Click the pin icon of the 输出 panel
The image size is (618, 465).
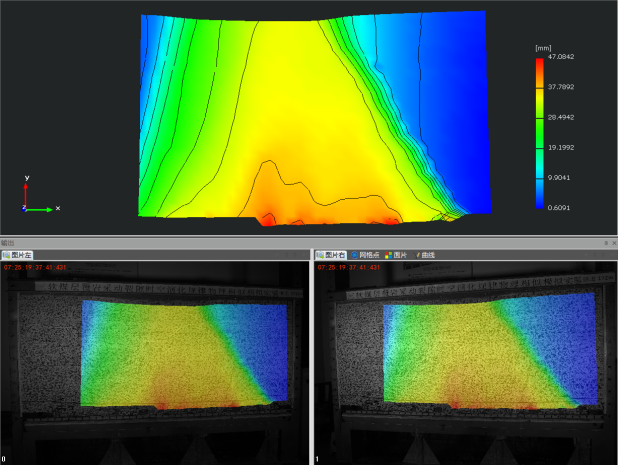pos(605,243)
